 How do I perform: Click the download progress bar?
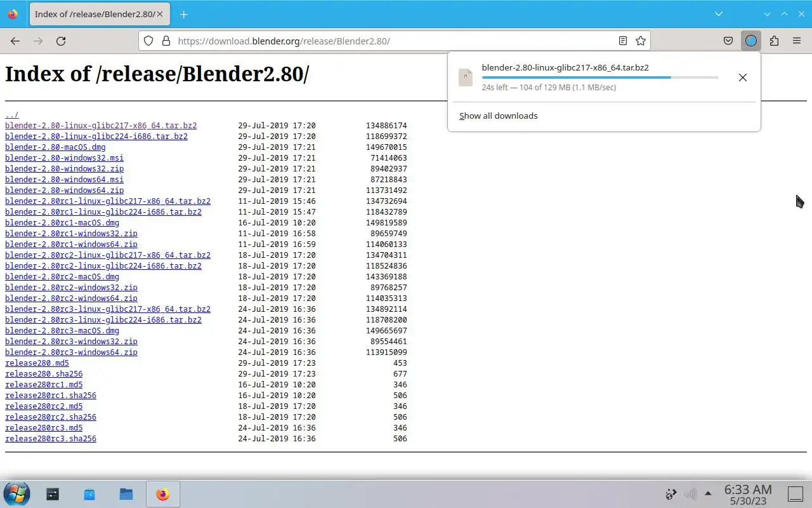(x=600, y=77)
